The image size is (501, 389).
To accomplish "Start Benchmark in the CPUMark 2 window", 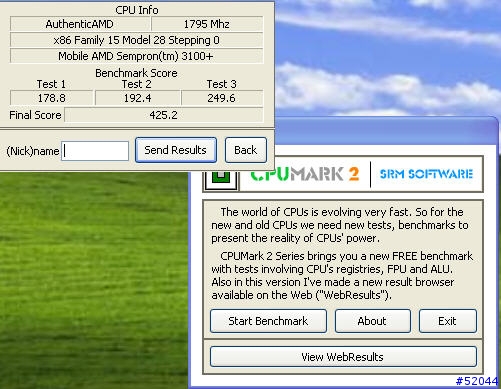I will click(x=268, y=321).
